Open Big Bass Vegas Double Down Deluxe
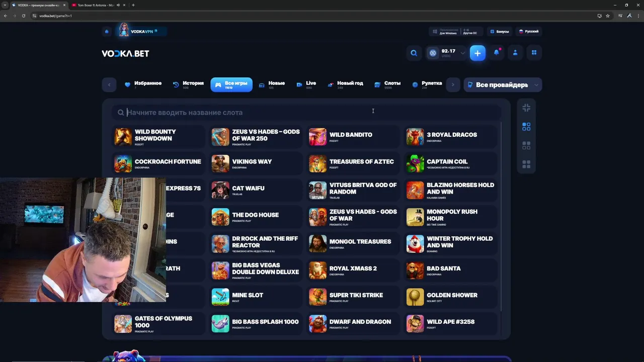Image resolution: width=644 pixels, height=362 pixels. (x=256, y=270)
